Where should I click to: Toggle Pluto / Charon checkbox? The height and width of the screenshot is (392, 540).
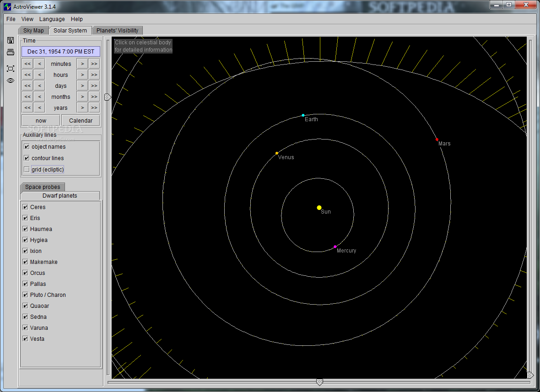click(25, 295)
